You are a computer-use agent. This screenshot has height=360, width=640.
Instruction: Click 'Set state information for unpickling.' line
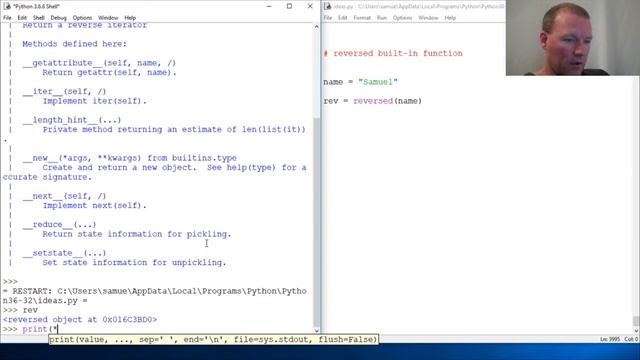(x=134, y=262)
